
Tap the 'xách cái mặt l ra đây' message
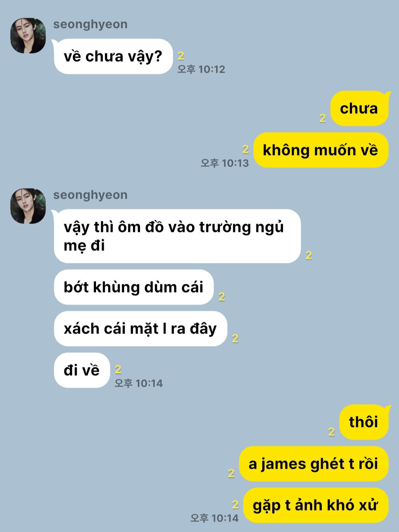pos(140,328)
